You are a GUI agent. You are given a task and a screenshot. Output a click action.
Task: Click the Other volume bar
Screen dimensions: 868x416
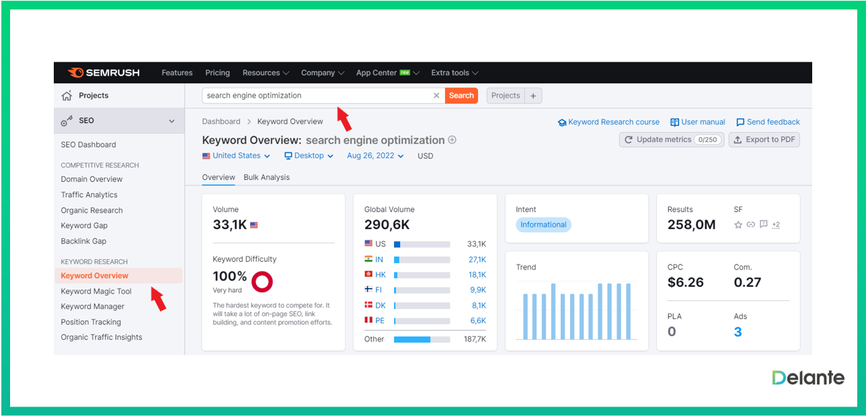(422, 339)
